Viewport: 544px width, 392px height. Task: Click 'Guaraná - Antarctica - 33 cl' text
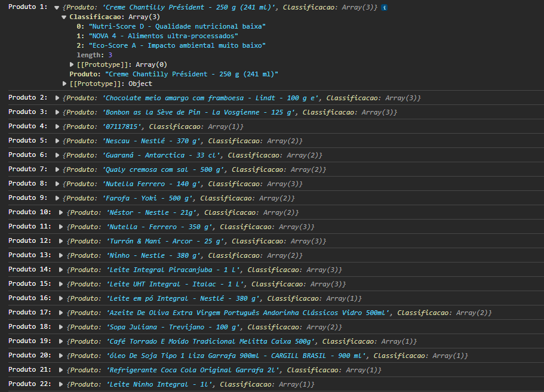pos(162,155)
